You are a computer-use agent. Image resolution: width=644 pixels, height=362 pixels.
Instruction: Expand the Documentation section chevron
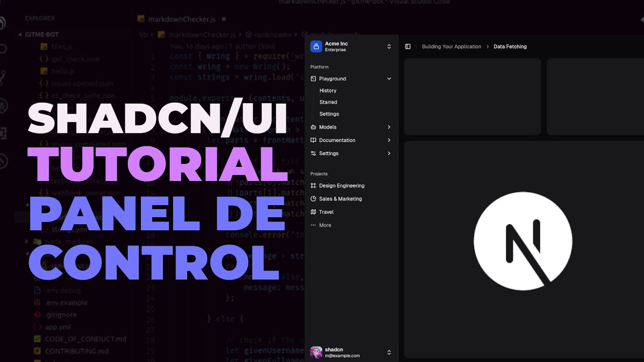click(389, 140)
